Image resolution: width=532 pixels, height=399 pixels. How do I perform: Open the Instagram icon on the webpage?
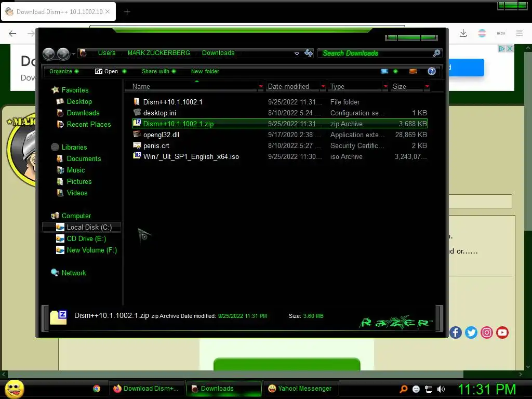[486, 332]
